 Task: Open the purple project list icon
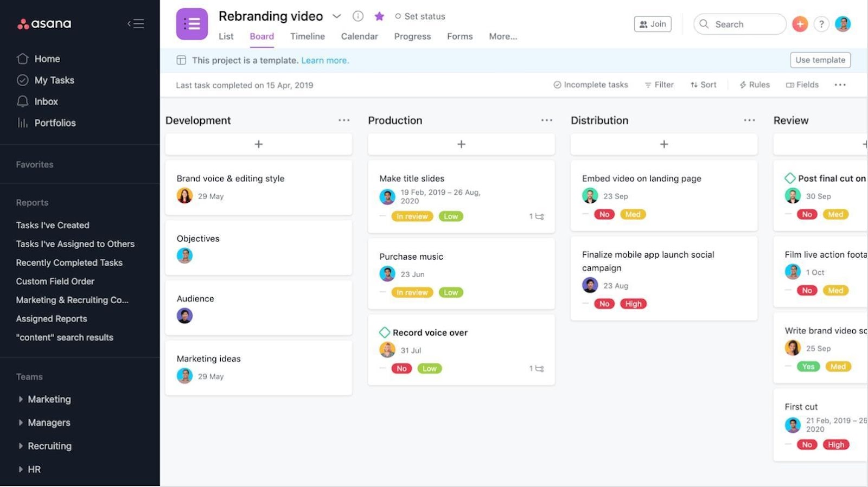click(x=192, y=24)
